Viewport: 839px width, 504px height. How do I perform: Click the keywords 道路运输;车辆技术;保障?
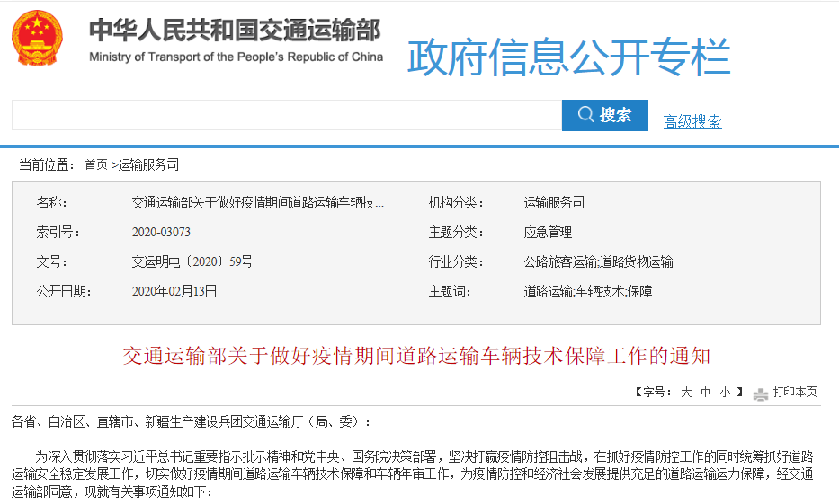coord(588,291)
